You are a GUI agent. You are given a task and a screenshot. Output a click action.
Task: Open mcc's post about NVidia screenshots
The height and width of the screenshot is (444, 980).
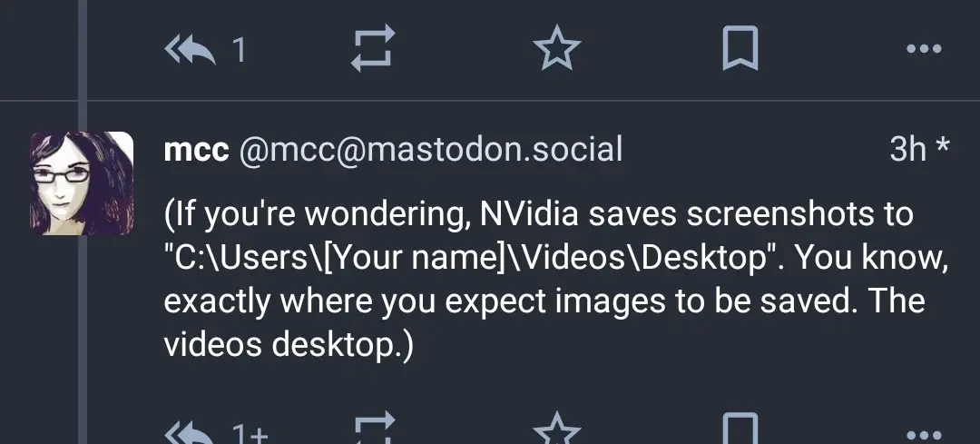(556, 280)
